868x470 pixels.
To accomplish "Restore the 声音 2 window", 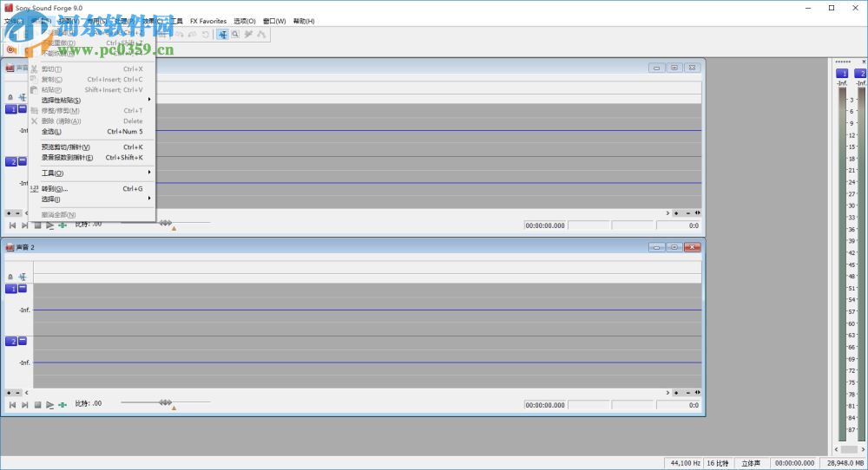I will click(674, 247).
